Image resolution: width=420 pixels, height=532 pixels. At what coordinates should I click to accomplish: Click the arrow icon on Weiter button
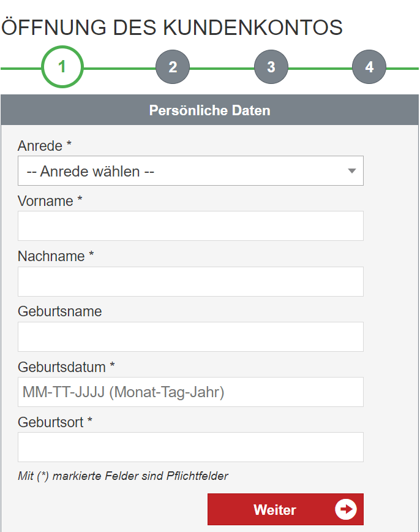(346, 509)
